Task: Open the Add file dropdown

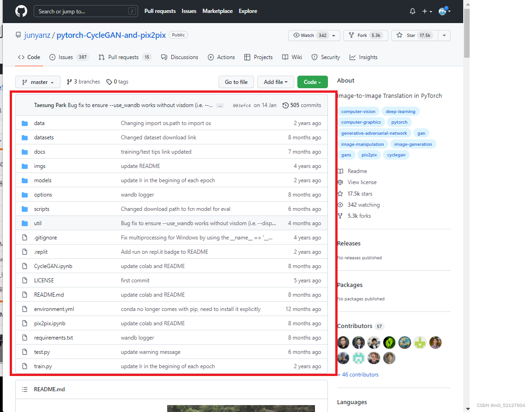Action: pyautogui.click(x=276, y=82)
